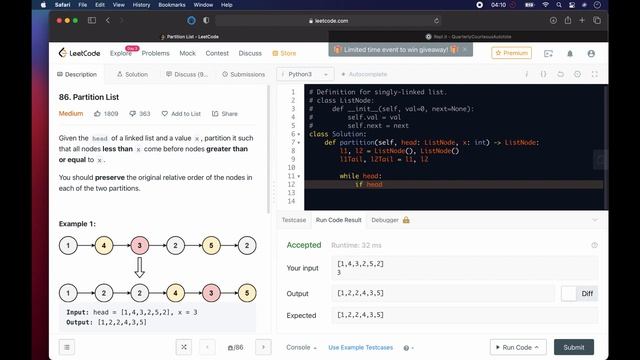Open the Python3 language dropdown
This screenshot has height=360, width=640.
coord(305,74)
